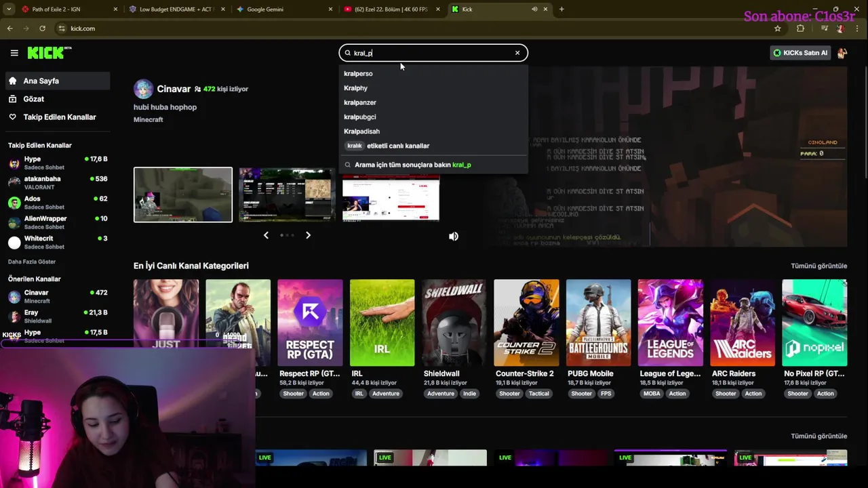The width and height of the screenshot is (868, 488).
Task: Select the kralpanzer search suggestion
Action: 433,102
